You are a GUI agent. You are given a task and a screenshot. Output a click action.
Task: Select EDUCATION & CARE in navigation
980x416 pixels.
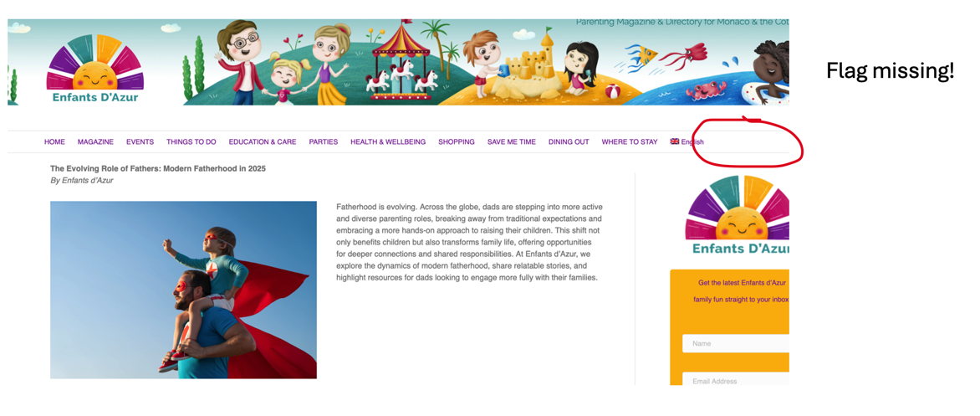pyautogui.click(x=263, y=142)
